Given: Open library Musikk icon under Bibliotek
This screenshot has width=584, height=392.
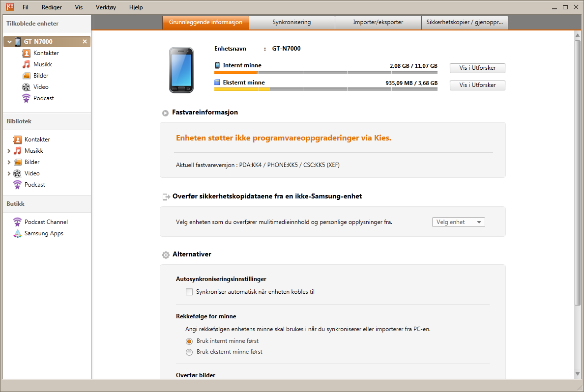Looking at the screenshot, I should click(x=18, y=151).
